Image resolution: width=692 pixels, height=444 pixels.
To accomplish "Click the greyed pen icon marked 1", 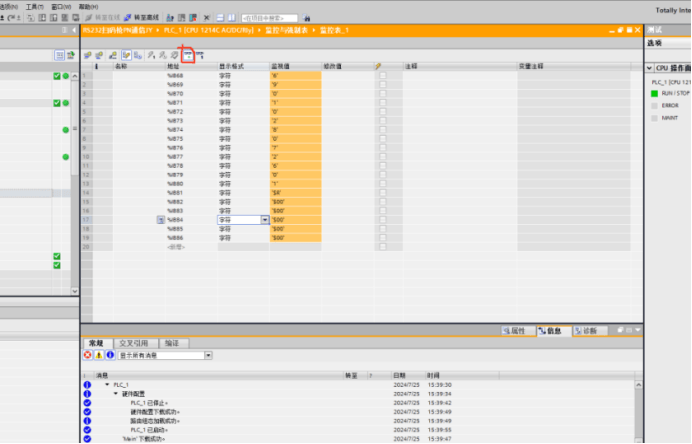I will click(151, 55).
